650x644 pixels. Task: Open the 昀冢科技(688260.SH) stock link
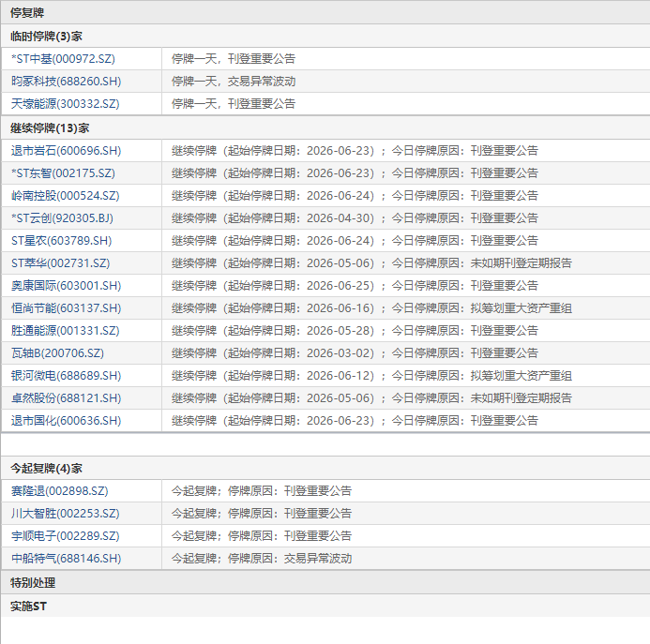(67, 82)
